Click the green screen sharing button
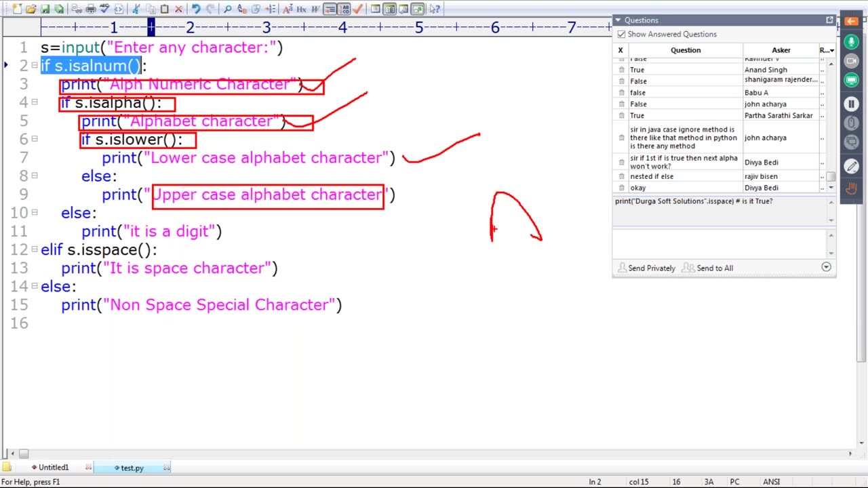The height and width of the screenshot is (488, 868). [851, 81]
